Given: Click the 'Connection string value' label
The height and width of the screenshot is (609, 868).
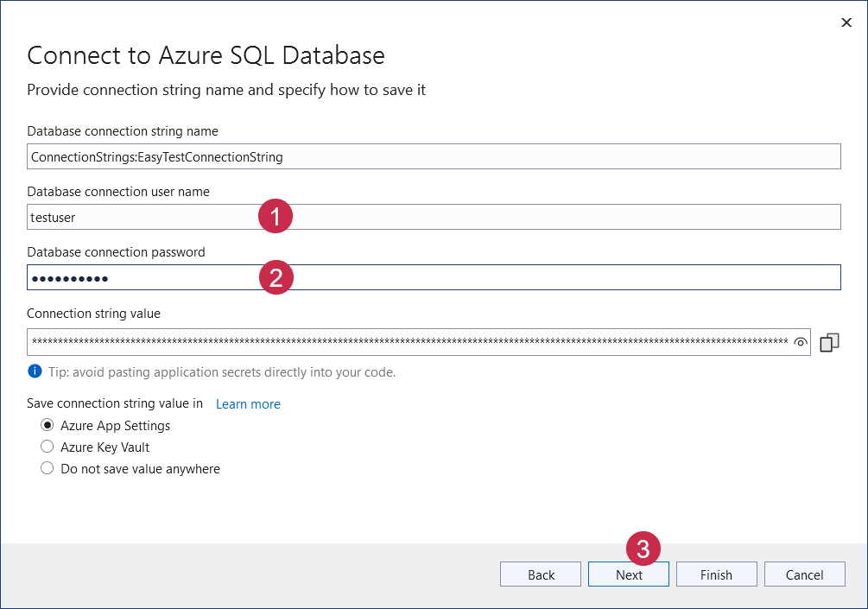Looking at the screenshot, I should pyautogui.click(x=93, y=314).
